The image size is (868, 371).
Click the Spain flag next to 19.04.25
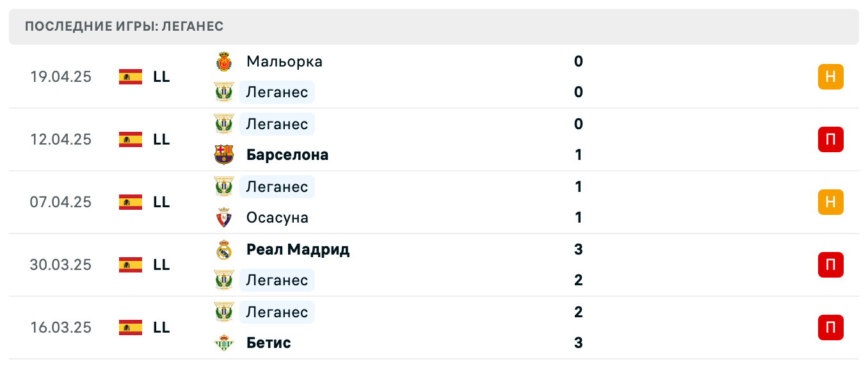point(130,77)
